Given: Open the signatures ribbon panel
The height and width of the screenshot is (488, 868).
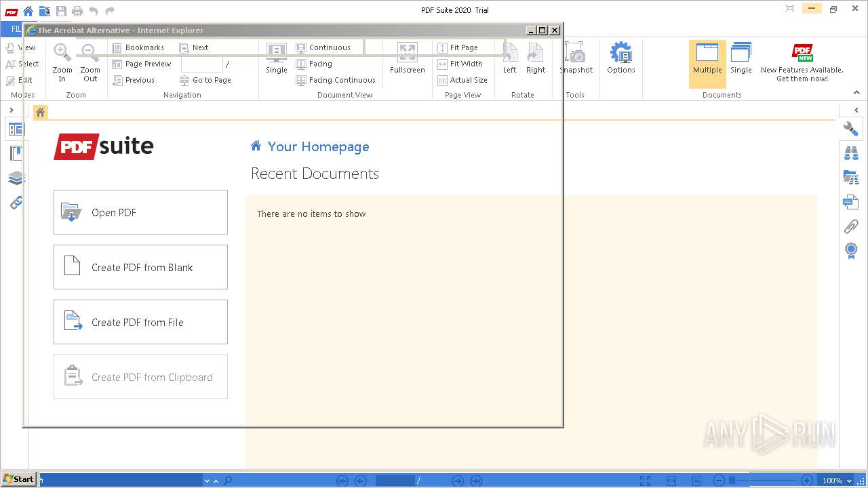Looking at the screenshot, I should pyautogui.click(x=851, y=251).
